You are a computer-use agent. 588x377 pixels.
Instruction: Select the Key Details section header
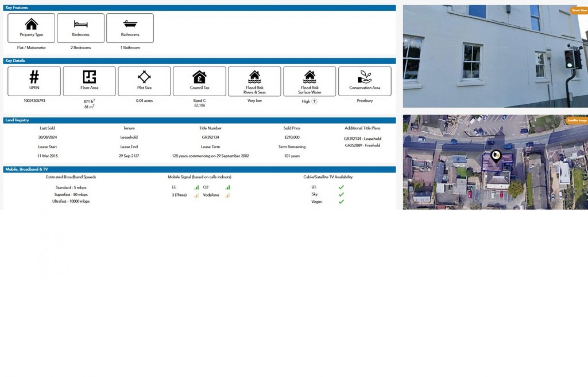click(x=200, y=61)
